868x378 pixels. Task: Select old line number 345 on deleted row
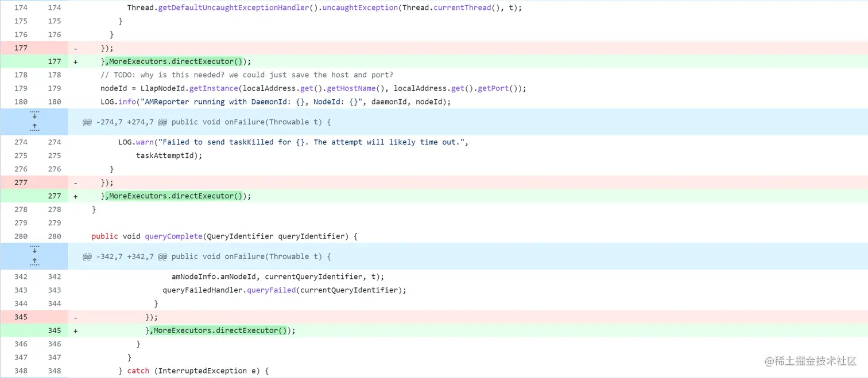click(21, 317)
